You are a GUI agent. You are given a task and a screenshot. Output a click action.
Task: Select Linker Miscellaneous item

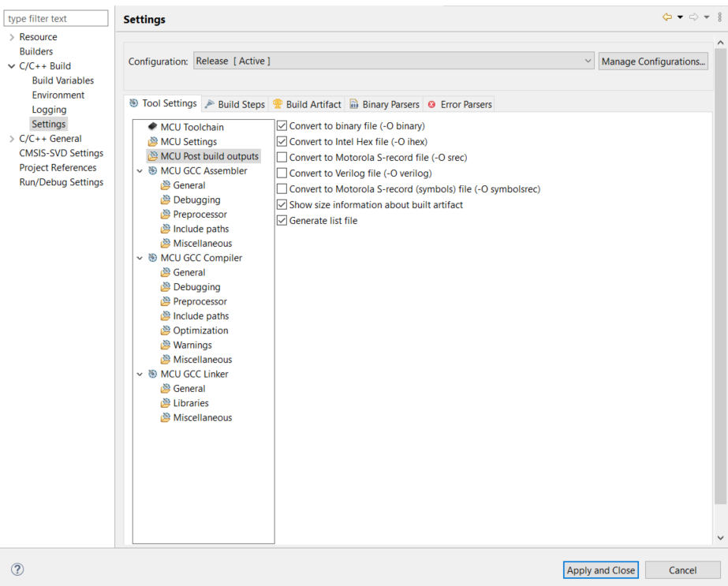203,417
